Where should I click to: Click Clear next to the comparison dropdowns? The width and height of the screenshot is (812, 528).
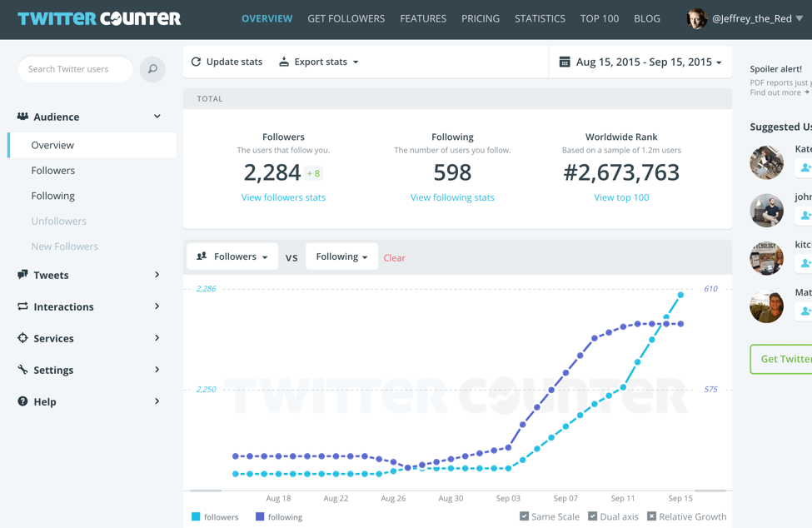click(x=394, y=257)
